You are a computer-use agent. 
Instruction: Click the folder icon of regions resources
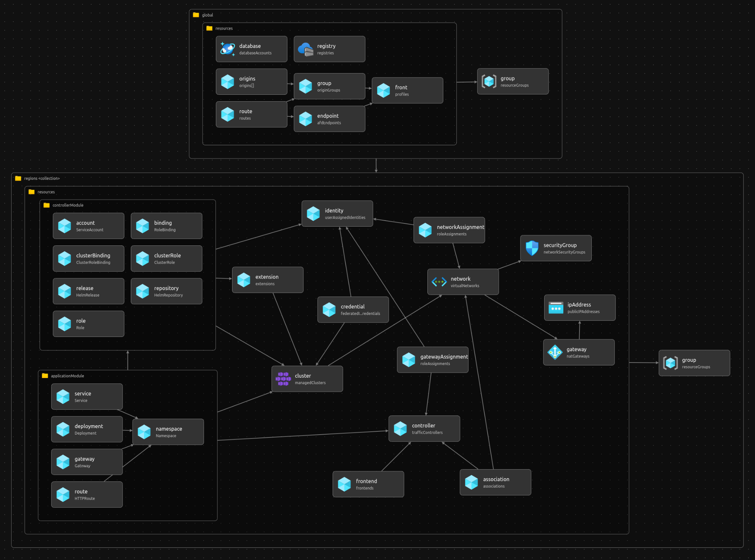(31, 192)
